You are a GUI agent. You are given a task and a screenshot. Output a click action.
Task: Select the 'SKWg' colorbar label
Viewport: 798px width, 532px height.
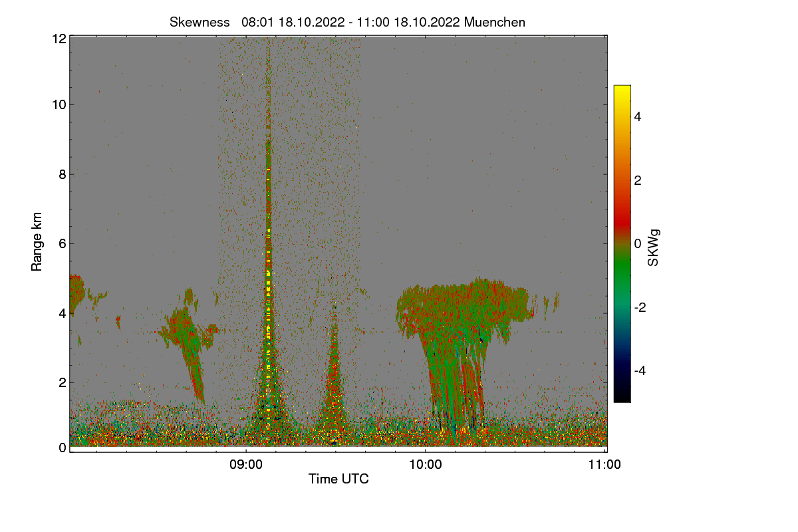point(654,247)
